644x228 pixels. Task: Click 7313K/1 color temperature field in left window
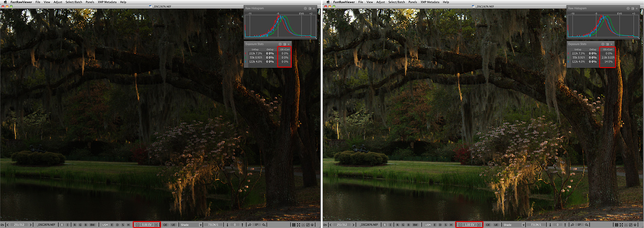(213, 225)
